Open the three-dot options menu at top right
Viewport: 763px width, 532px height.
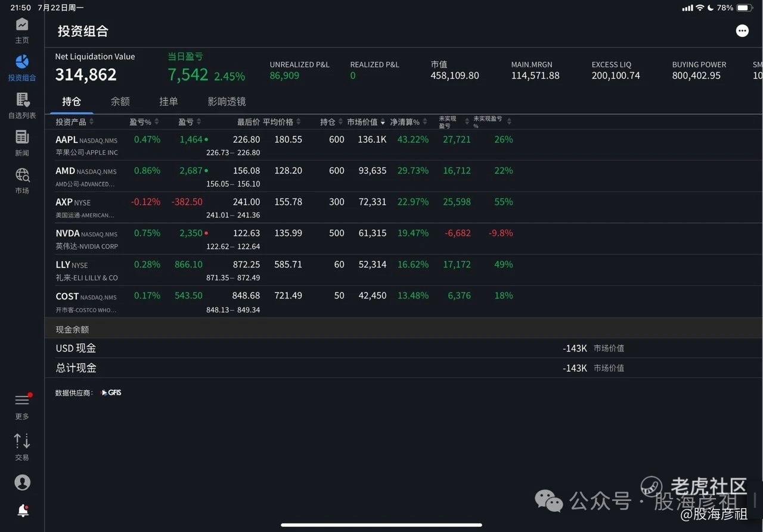pos(742,31)
